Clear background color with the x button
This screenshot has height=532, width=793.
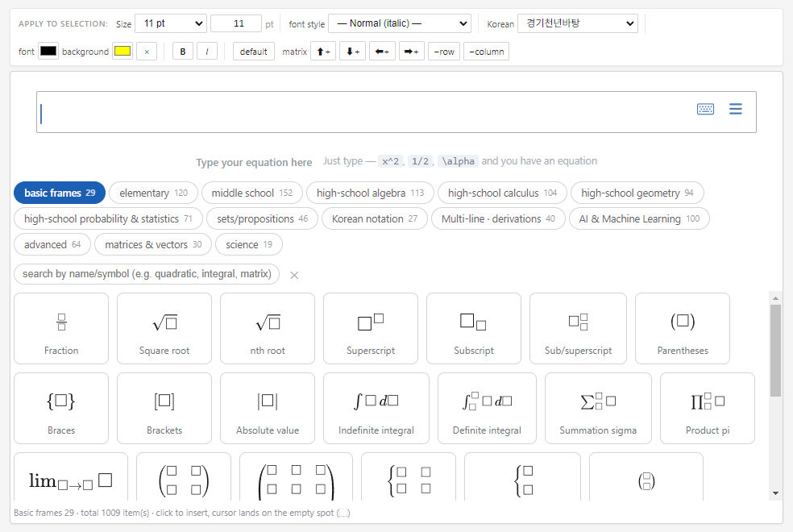click(147, 52)
